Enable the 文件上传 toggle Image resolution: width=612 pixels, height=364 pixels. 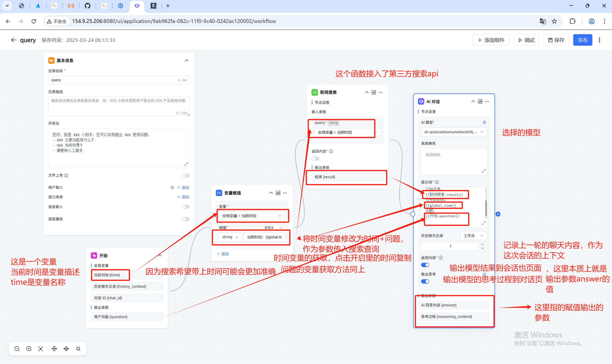[x=185, y=176]
